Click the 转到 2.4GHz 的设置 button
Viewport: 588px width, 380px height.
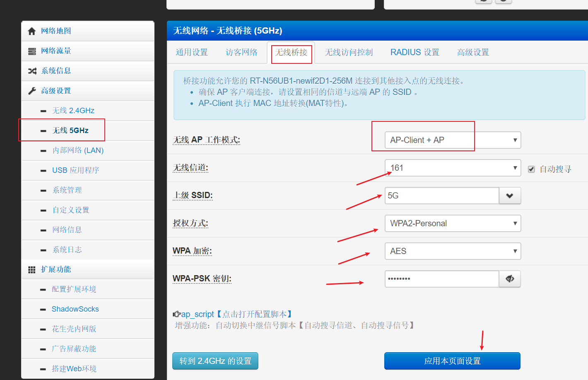pos(215,361)
